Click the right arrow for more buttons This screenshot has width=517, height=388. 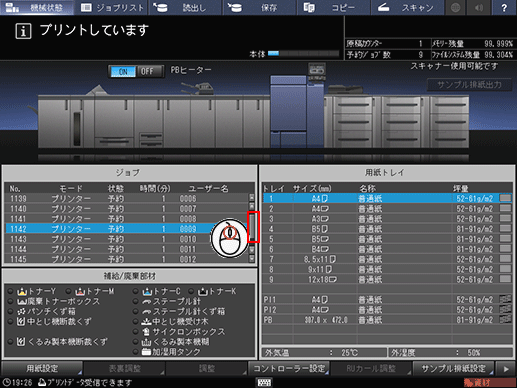(x=506, y=369)
